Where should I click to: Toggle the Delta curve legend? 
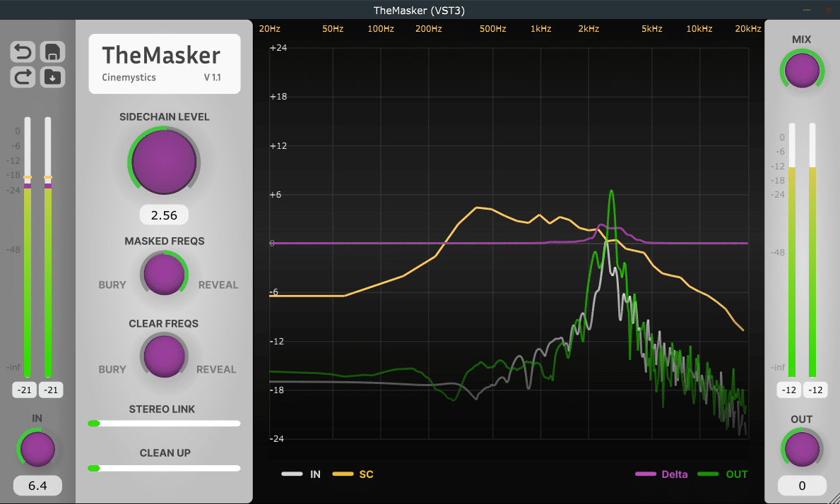click(661, 474)
